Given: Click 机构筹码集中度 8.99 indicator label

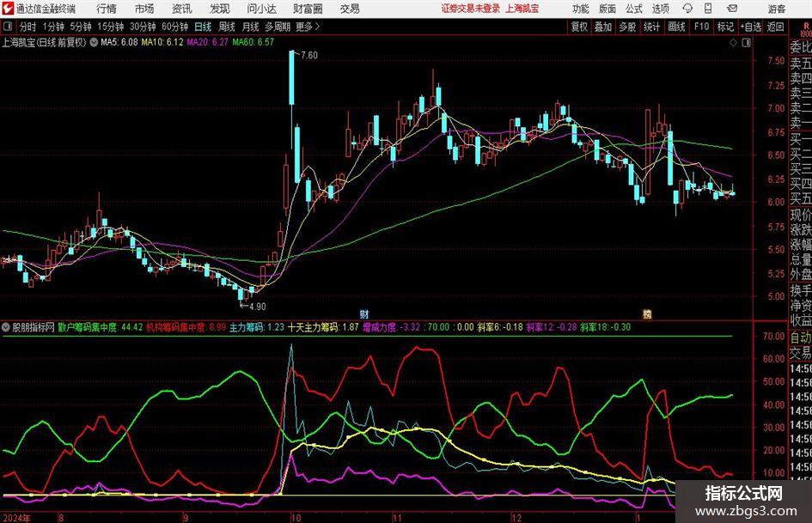Looking at the screenshot, I should point(186,327).
